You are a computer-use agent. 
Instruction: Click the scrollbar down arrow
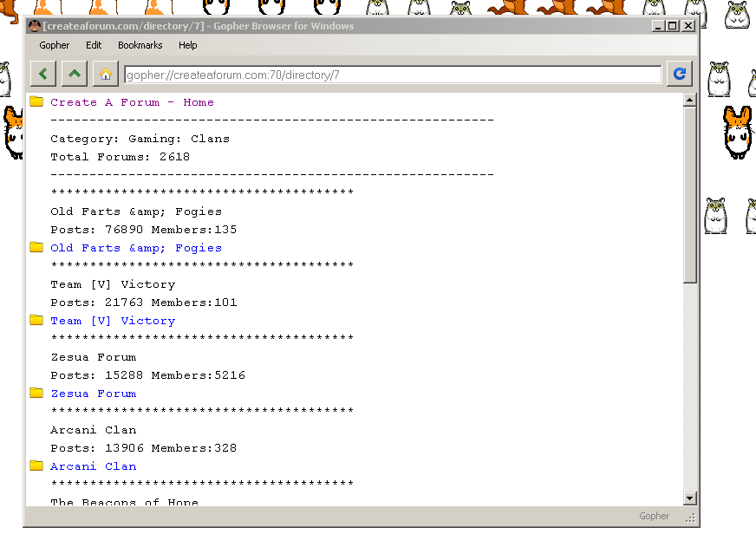click(x=691, y=498)
